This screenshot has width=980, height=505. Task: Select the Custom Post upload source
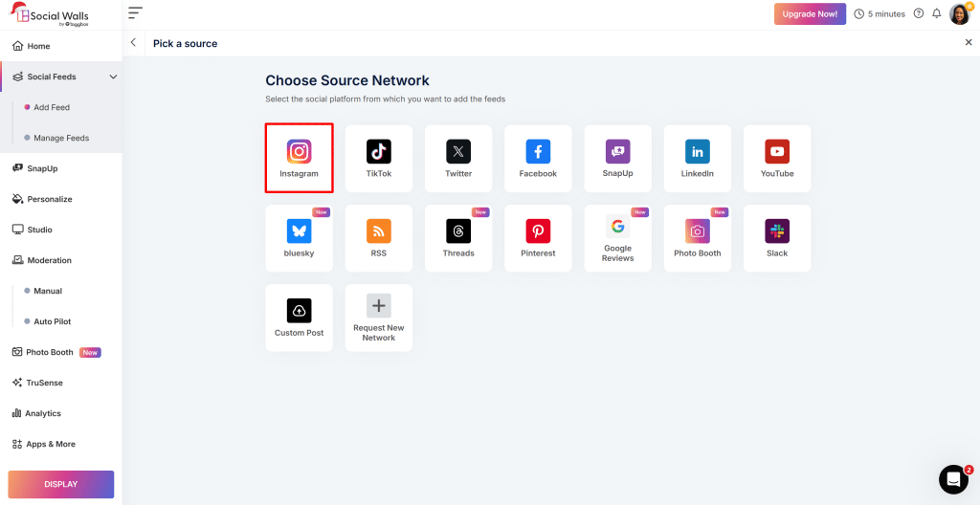point(299,318)
